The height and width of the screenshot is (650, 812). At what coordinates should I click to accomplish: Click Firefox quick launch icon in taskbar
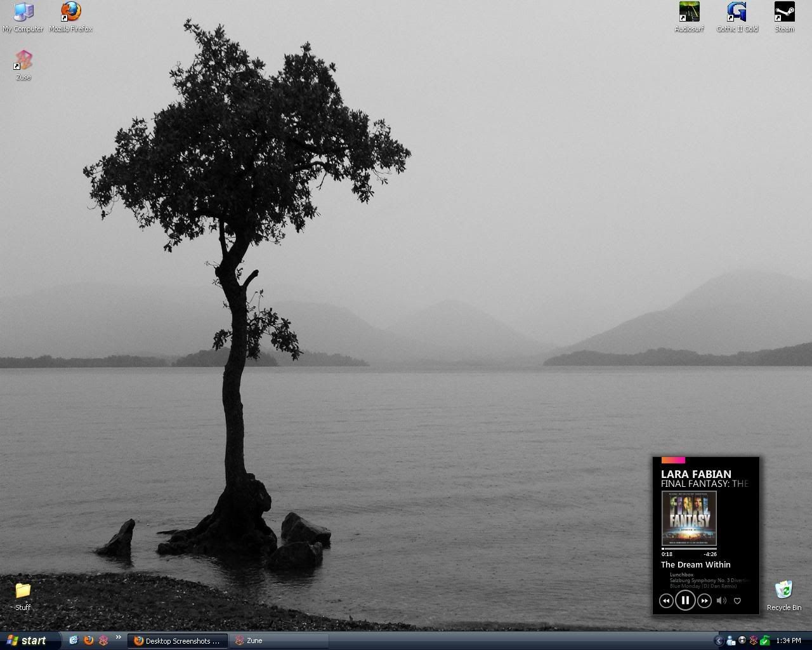[x=88, y=640]
